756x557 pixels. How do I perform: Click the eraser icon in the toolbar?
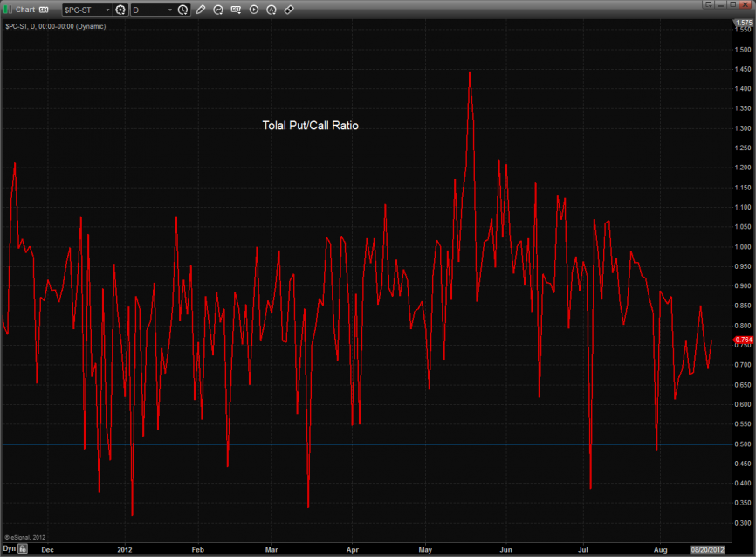pos(289,10)
